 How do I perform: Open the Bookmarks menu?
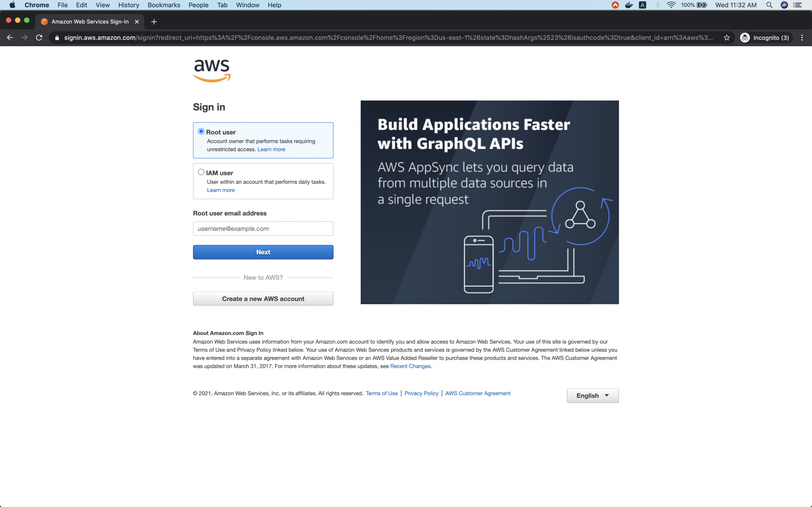click(x=164, y=5)
